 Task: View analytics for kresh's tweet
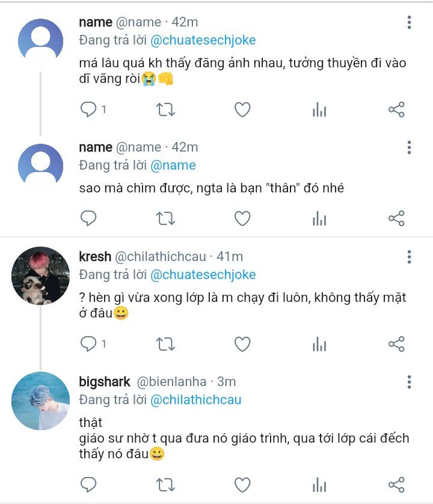pyautogui.click(x=319, y=344)
